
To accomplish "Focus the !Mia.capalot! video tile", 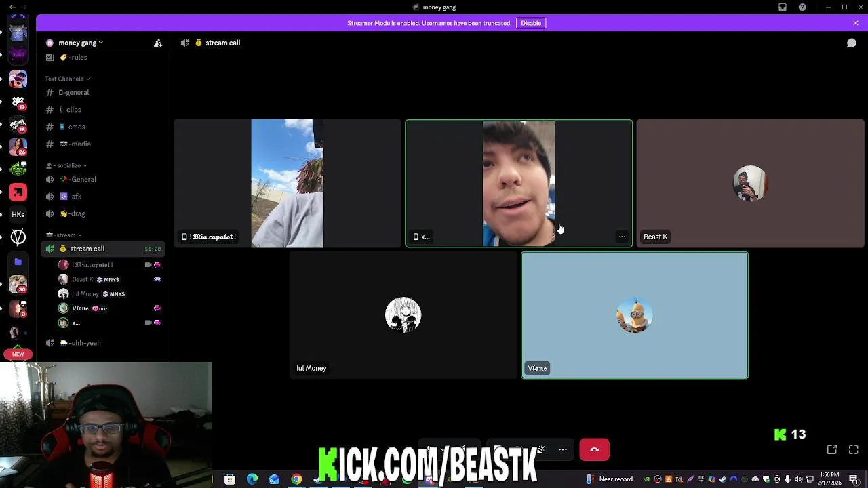I will (x=288, y=184).
